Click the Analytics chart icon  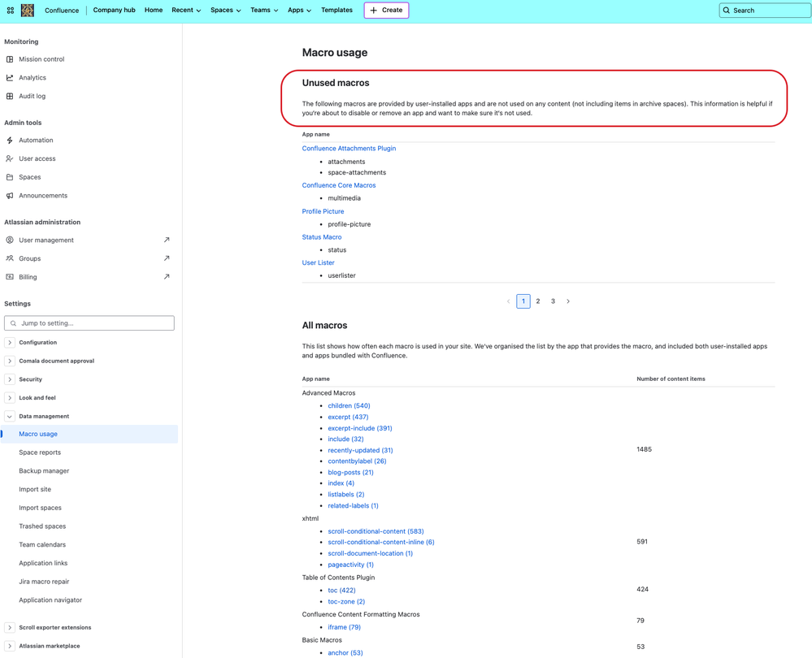coord(10,78)
